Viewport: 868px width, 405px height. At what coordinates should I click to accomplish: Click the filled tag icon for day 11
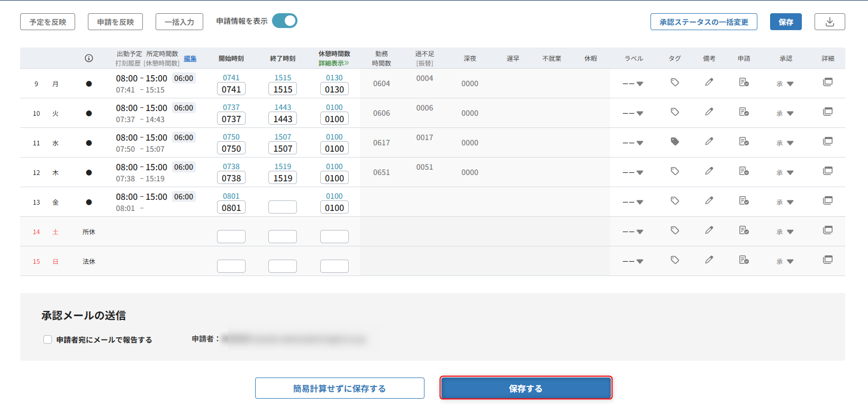coord(675,142)
